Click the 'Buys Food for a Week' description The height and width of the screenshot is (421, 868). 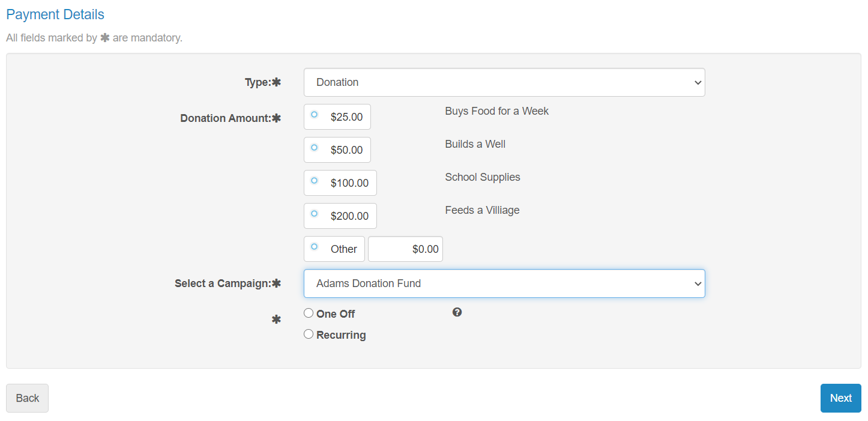(496, 111)
